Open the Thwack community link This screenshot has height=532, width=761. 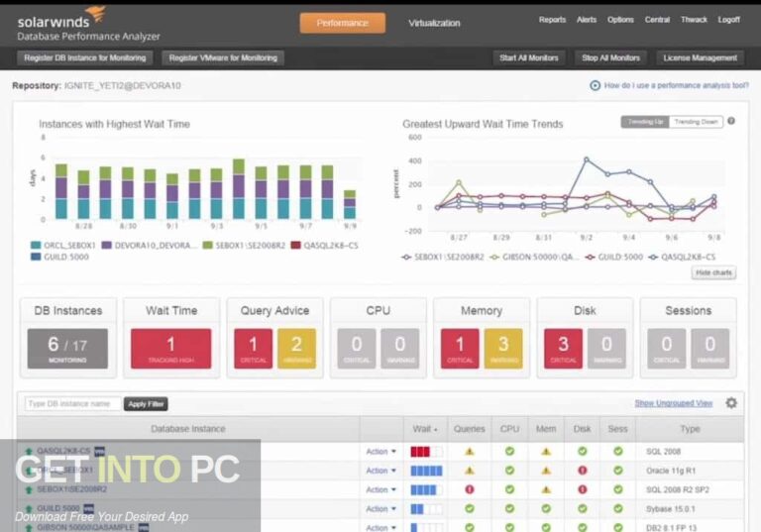(694, 20)
